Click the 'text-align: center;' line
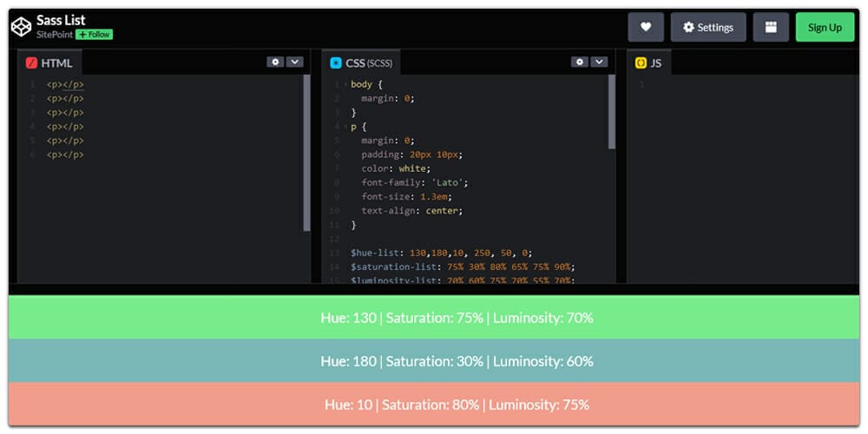The width and height of the screenshot is (868, 434). point(411,210)
